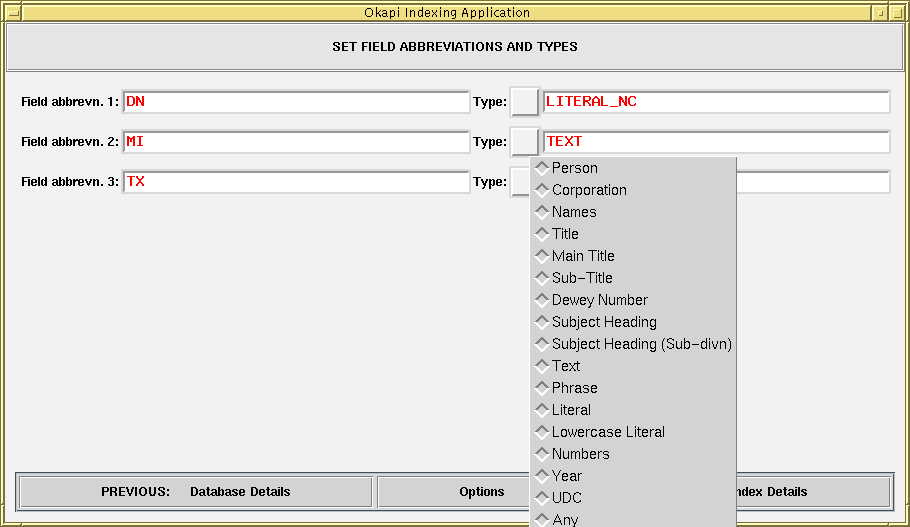Choose the Phrase type option
The height and width of the screenshot is (527, 910).
pyautogui.click(x=633, y=388)
